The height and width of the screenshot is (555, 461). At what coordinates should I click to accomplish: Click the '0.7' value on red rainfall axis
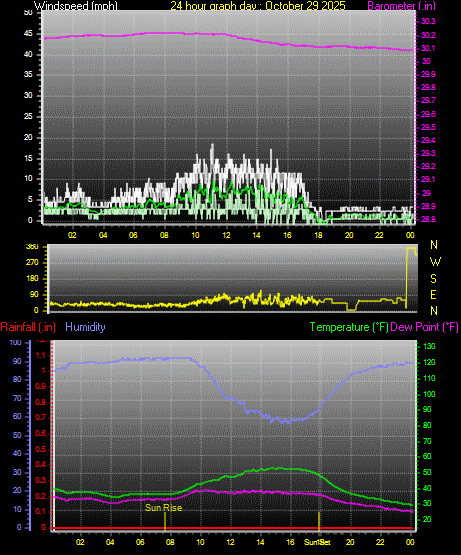point(41,417)
